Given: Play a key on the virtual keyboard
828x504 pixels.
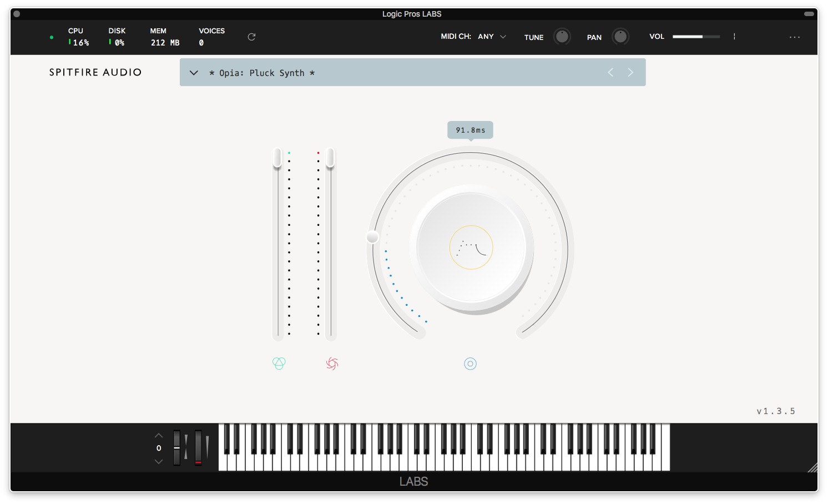Looking at the screenshot, I should pos(388,461).
